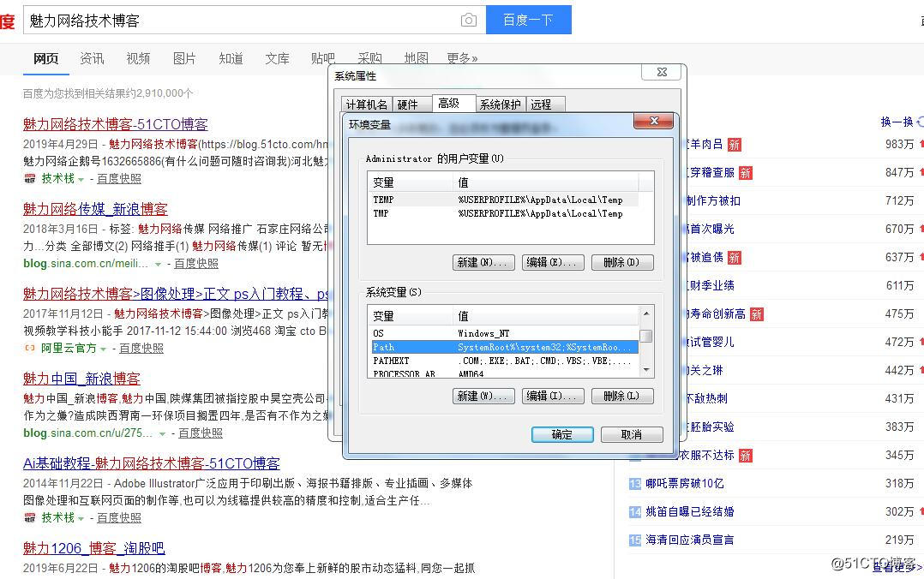The image size is (924, 579).
Task: Close the 系统属性 window
Action: click(x=662, y=72)
